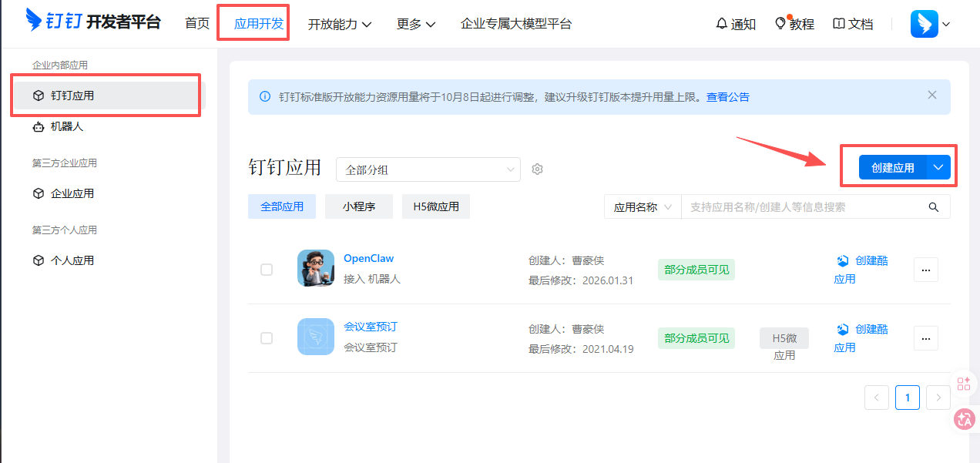This screenshot has height=463, width=980.
Task: Expand the 创建应用 dropdown arrow
Action: [x=938, y=167]
